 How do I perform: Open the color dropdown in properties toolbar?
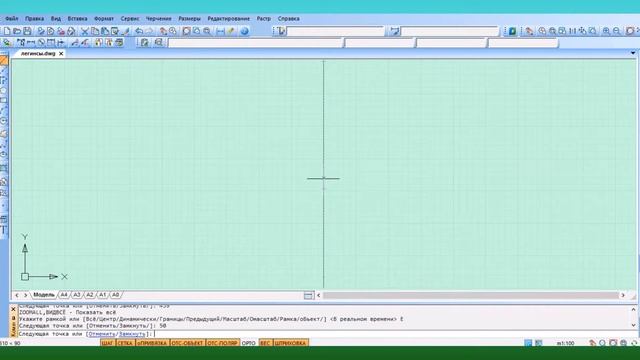pyautogui.click(x=380, y=43)
